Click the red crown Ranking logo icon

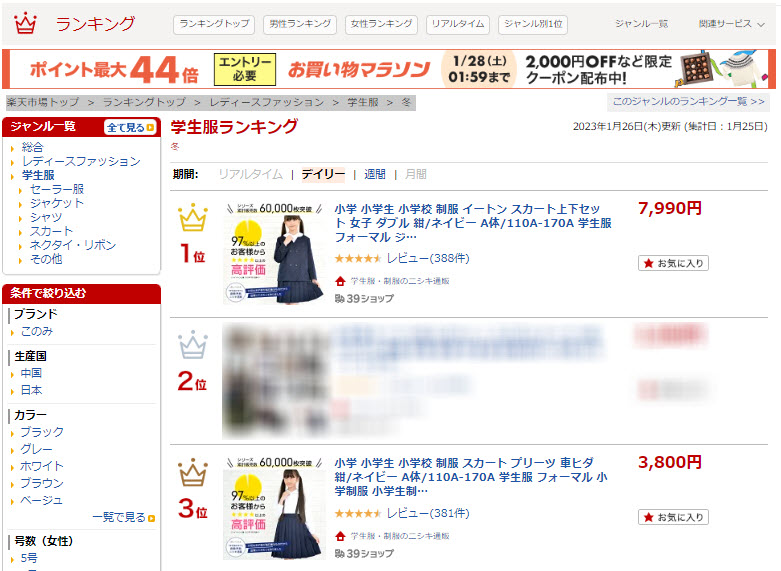(x=25, y=23)
